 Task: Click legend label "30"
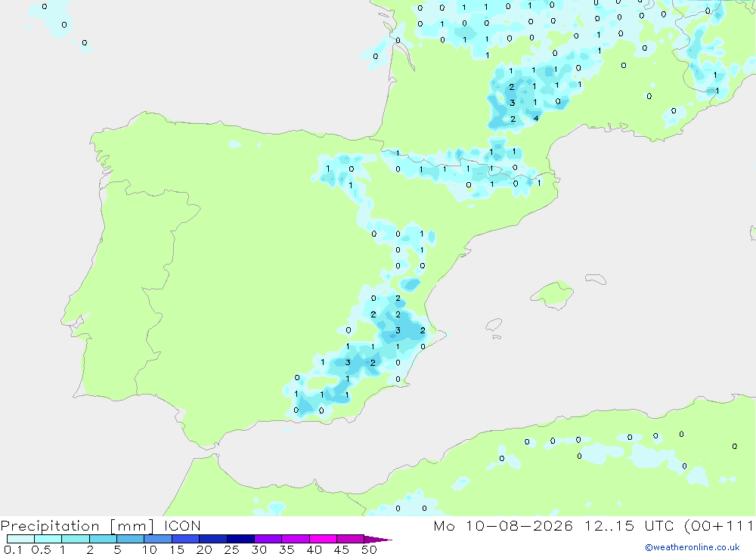[x=259, y=549]
